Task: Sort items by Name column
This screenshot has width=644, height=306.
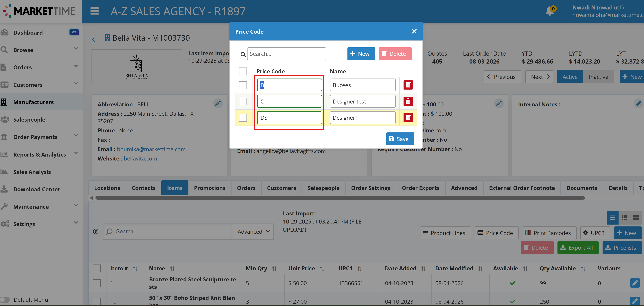Action: (172, 268)
